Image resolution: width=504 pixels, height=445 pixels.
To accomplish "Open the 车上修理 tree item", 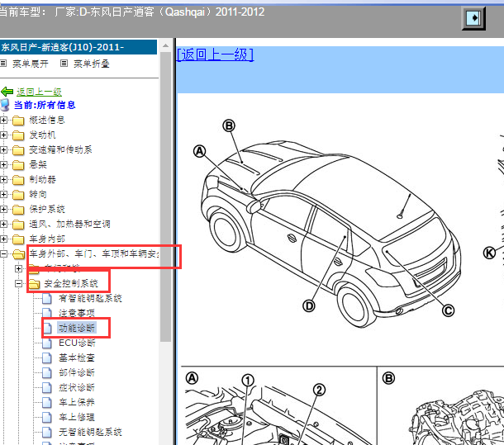I will [77, 418].
